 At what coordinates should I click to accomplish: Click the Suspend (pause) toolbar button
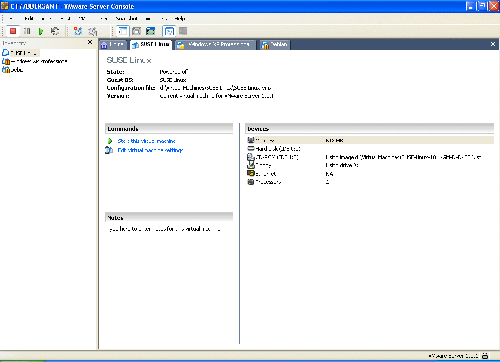[27, 31]
